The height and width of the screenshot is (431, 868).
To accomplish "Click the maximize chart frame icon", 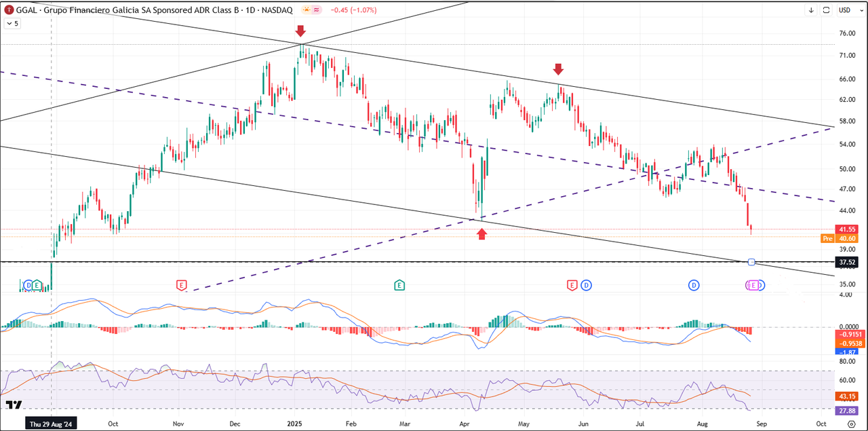I will coord(827,10).
